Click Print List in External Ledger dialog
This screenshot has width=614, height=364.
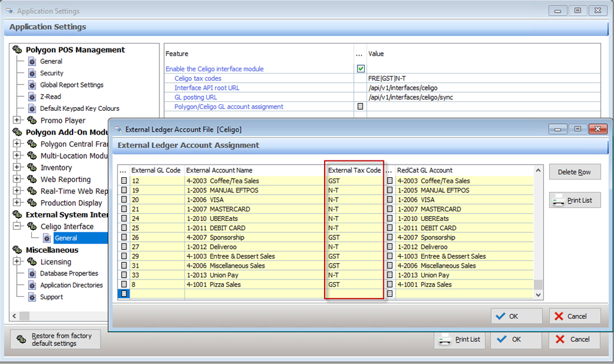tap(574, 200)
